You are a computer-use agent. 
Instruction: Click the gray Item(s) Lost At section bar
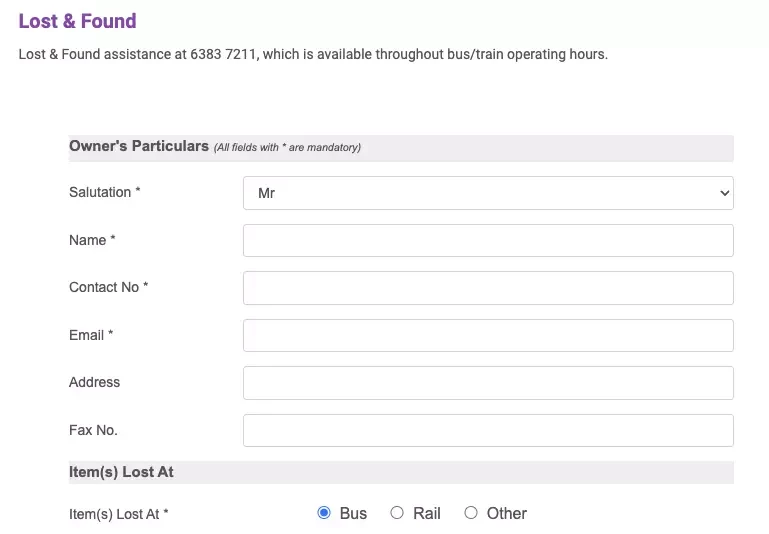click(x=401, y=473)
